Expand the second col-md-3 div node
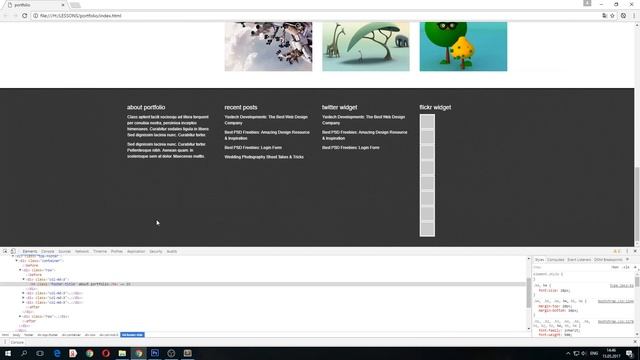Screen dimensions: 640x360 coord(23,293)
